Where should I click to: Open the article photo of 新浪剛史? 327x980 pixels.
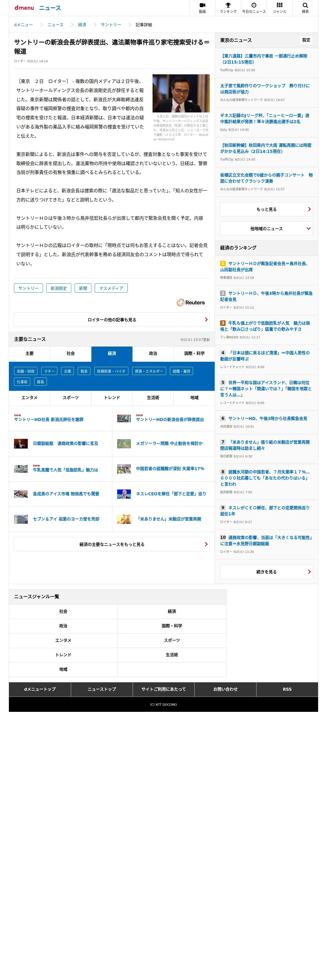[181, 93]
